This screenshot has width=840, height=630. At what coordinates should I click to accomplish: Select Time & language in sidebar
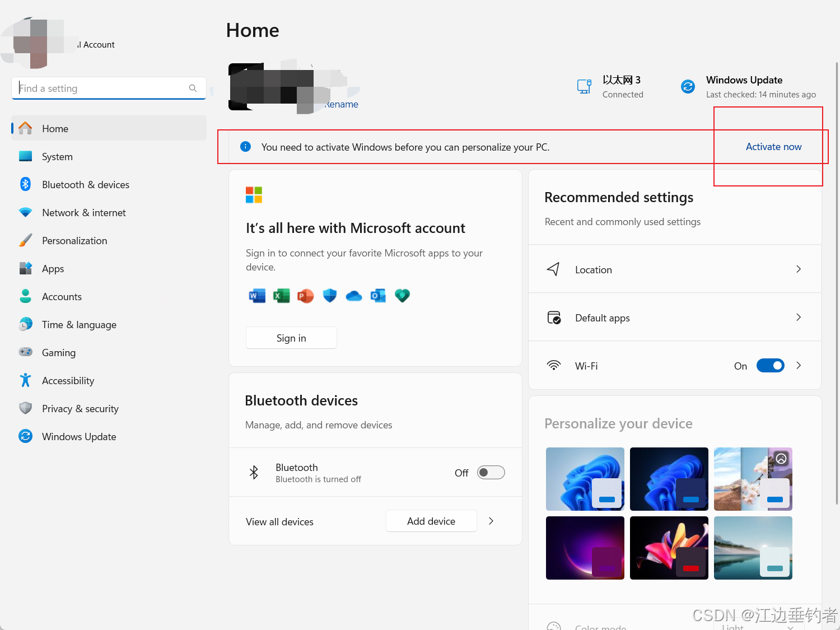[x=109, y=324]
